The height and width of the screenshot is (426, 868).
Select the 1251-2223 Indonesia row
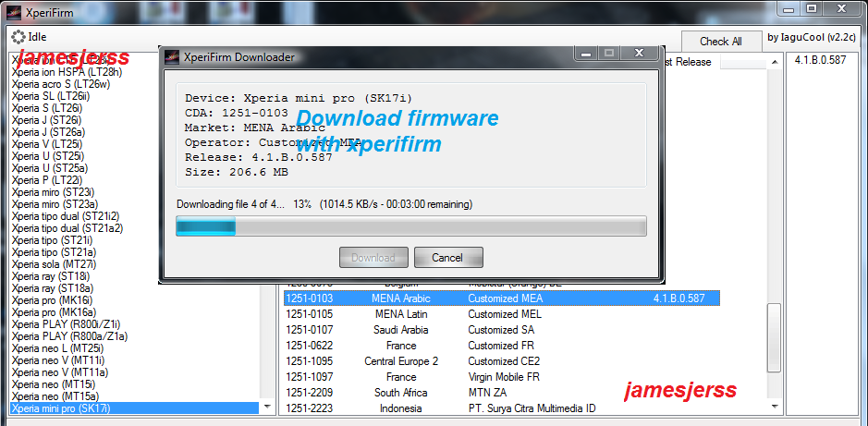[502, 408]
